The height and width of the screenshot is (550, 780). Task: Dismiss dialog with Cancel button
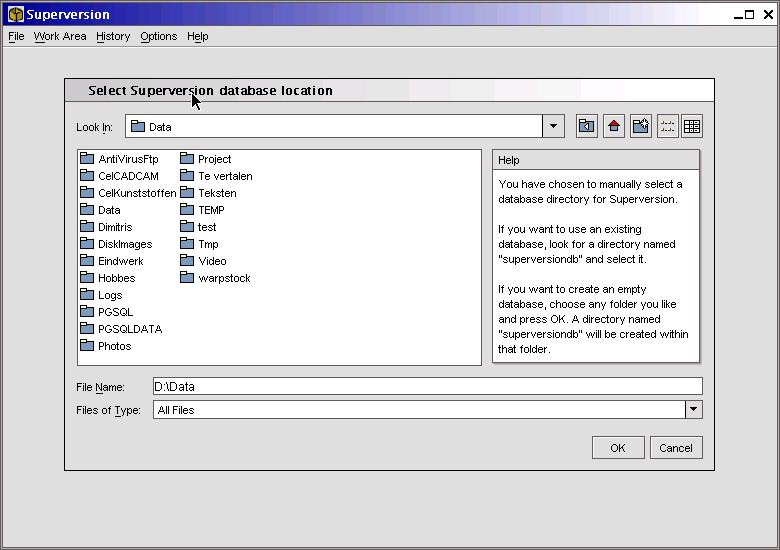676,448
